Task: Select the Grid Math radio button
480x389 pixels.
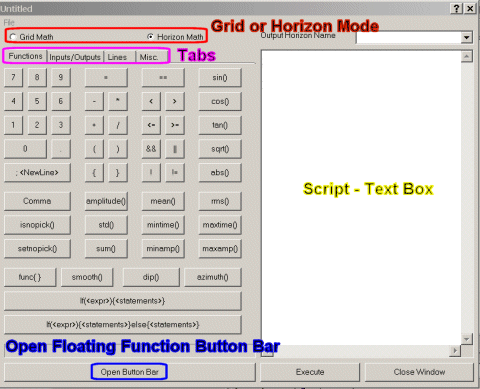Action: tap(13, 37)
